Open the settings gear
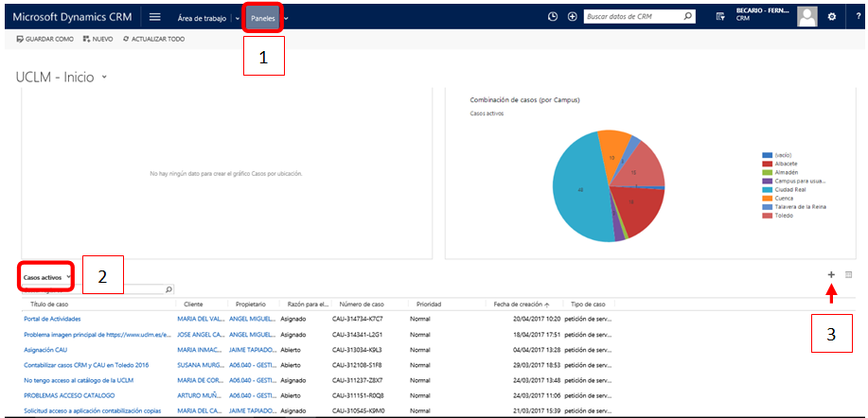Screen dimensions: 868x418 click(832, 17)
